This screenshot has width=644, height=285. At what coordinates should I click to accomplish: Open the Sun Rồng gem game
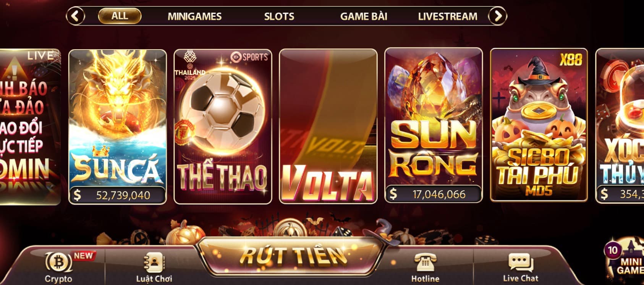pyautogui.click(x=434, y=125)
